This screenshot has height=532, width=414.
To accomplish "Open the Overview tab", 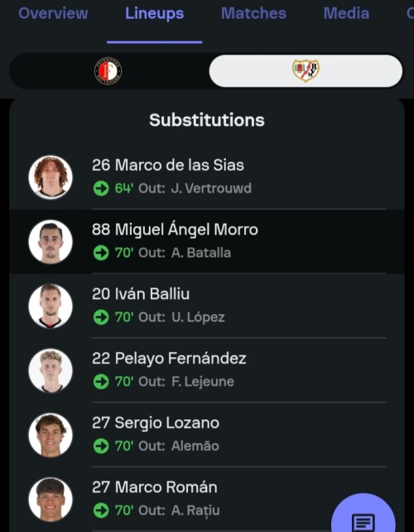I will (53, 13).
